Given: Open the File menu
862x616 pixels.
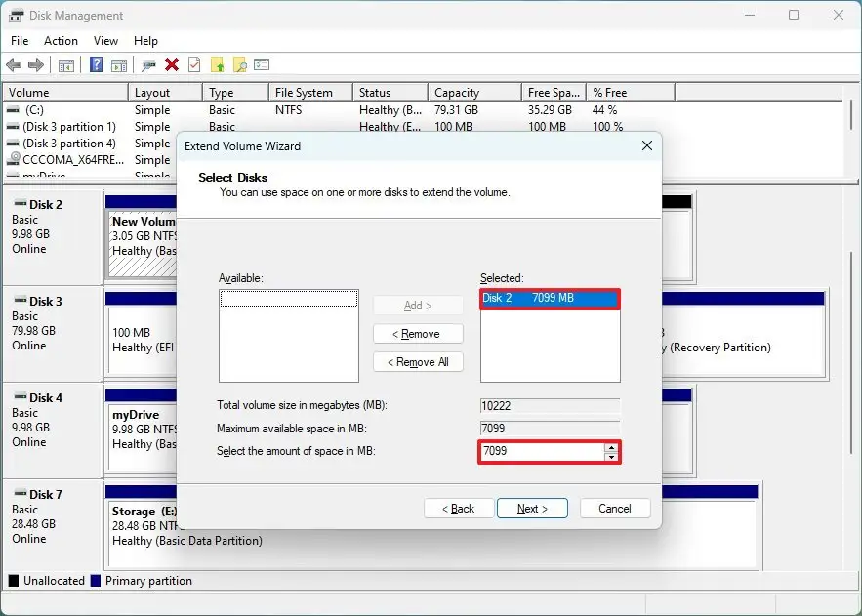Looking at the screenshot, I should click(19, 41).
